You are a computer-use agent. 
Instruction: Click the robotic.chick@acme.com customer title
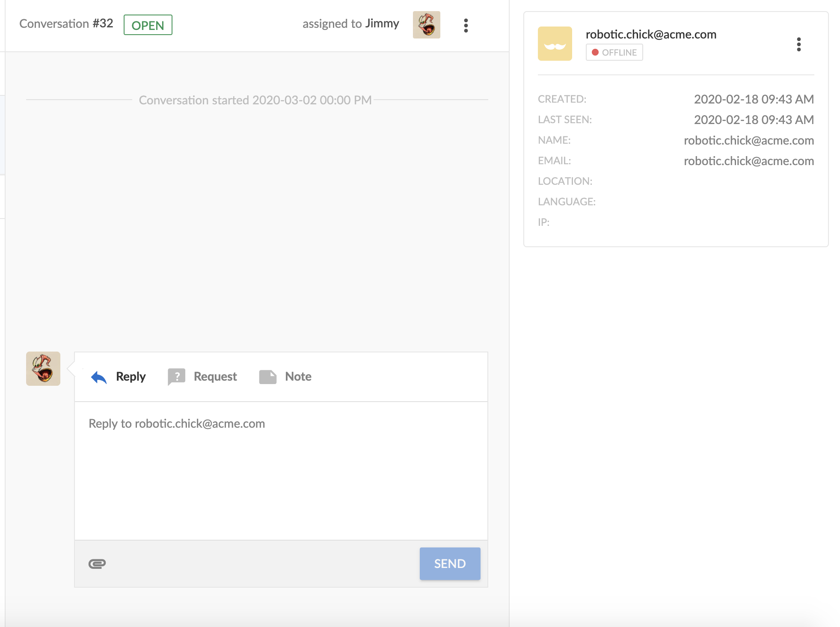tap(651, 34)
